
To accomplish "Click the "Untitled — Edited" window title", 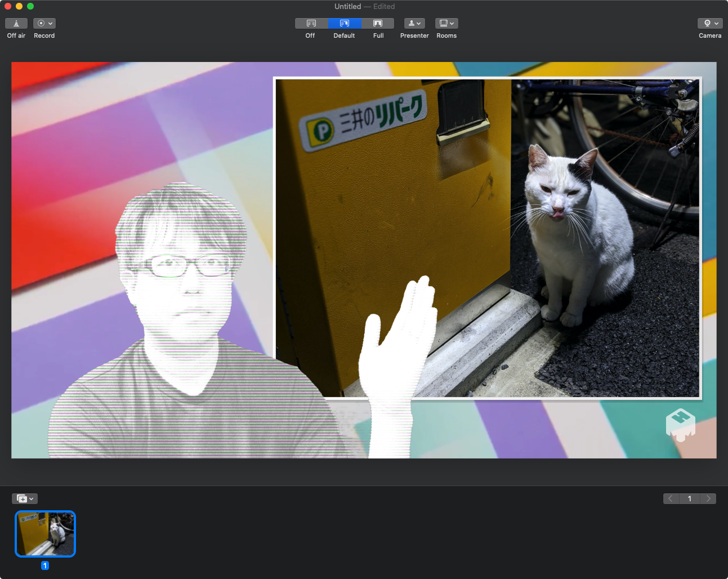I will [364, 6].
